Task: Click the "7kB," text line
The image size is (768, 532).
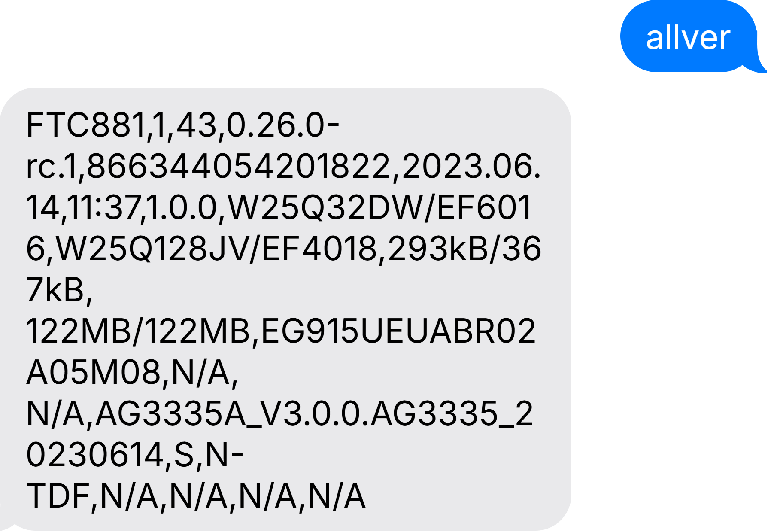Action: (59, 290)
